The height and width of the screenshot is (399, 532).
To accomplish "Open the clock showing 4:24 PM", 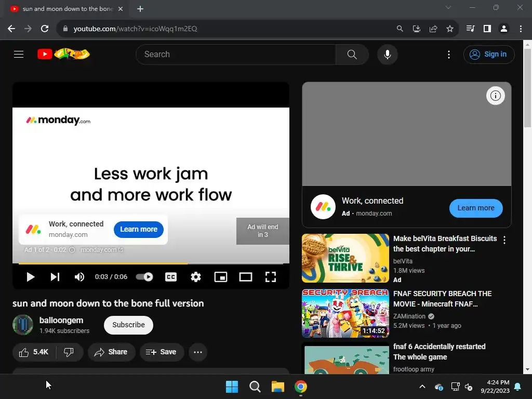I will click(495, 387).
